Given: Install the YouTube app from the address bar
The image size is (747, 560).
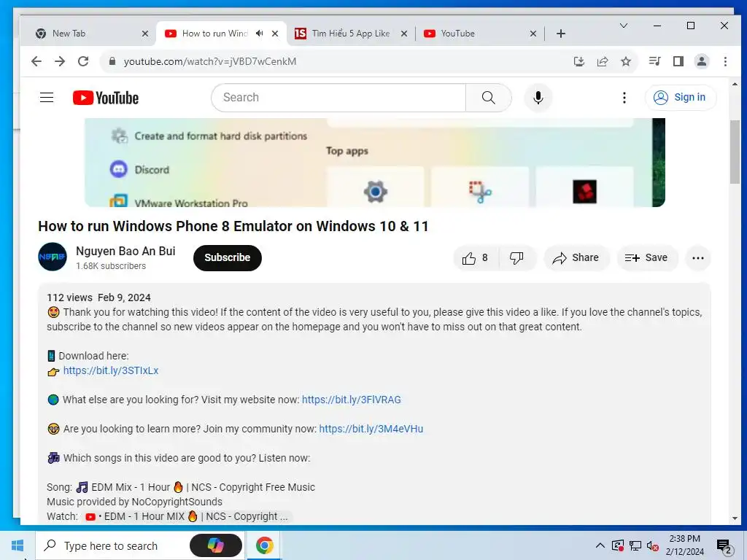Looking at the screenshot, I should pyautogui.click(x=578, y=61).
